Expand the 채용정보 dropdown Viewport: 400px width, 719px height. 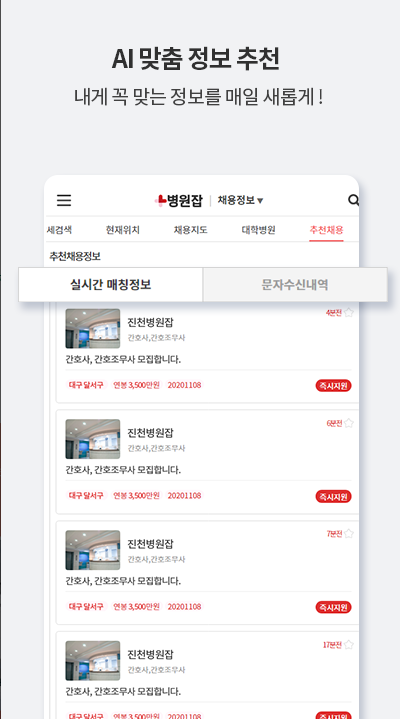240,200
